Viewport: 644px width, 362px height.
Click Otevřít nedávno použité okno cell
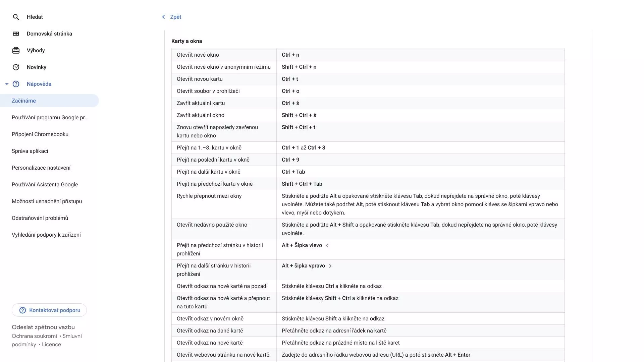(224, 229)
